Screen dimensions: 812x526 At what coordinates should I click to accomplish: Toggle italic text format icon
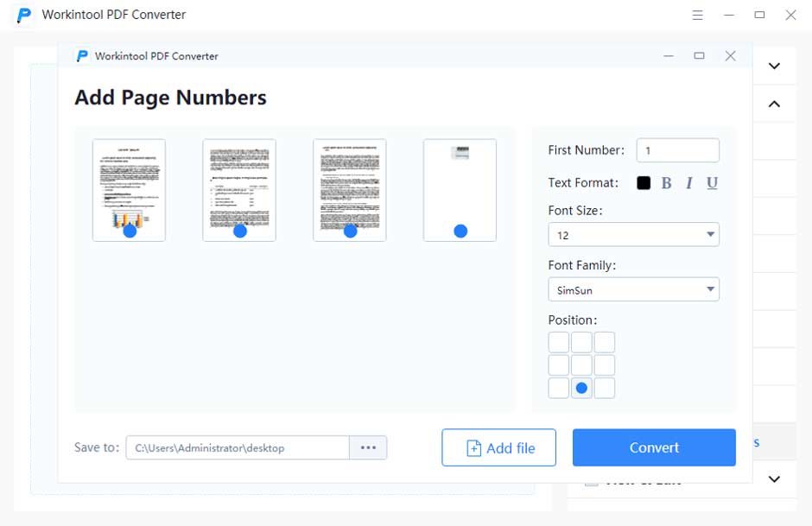click(x=689, y=183)
